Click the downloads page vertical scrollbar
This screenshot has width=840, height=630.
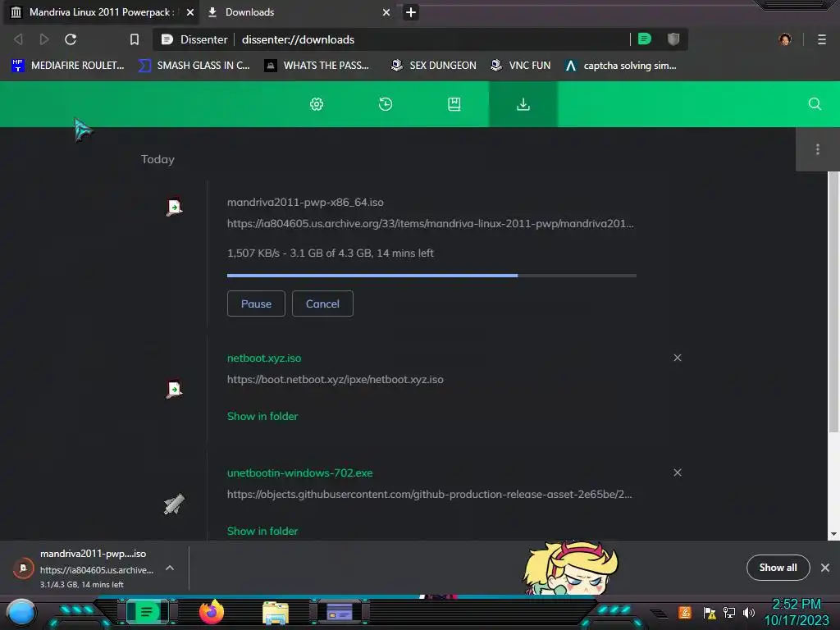point(833,302)
